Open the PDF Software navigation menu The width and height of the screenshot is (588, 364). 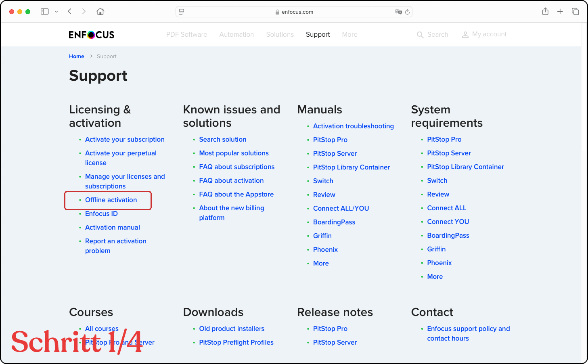(x=186, y=35)
